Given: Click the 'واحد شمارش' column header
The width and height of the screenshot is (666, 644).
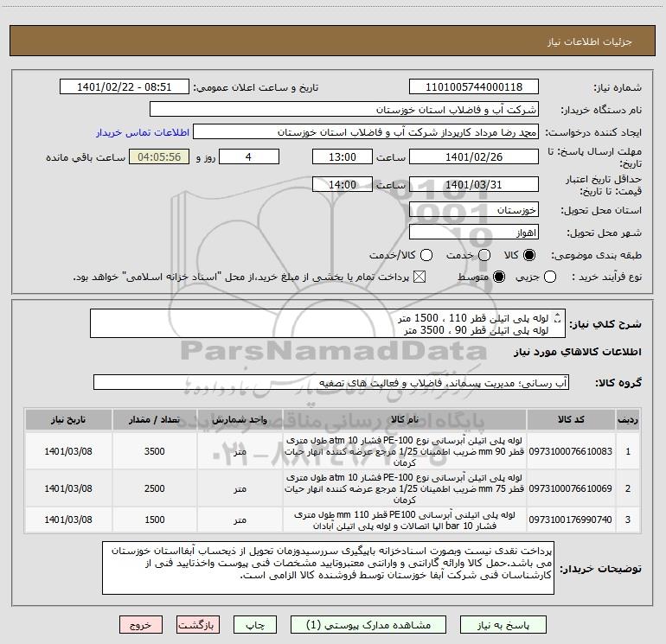Looking at the screenshot, I should coord(240,419).
